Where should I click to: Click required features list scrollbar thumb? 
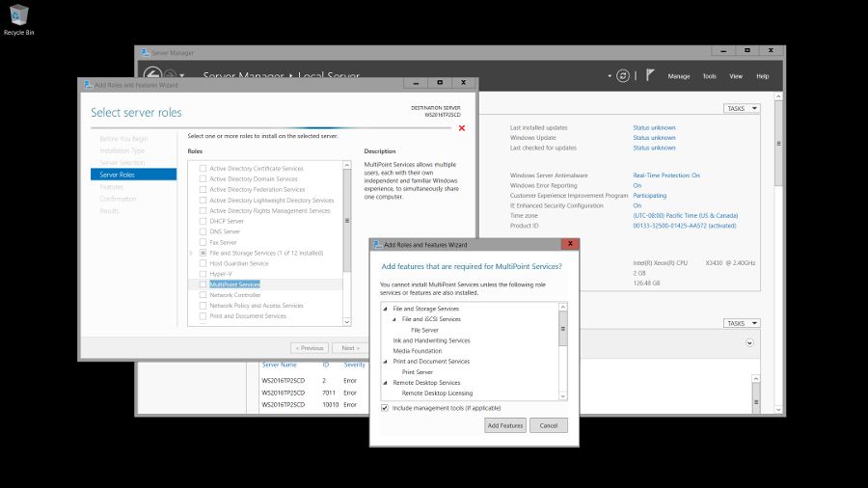tap(563, 329)
